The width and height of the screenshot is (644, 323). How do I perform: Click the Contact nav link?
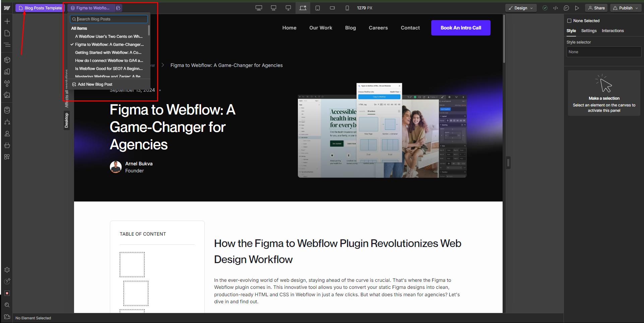[410, 28]
